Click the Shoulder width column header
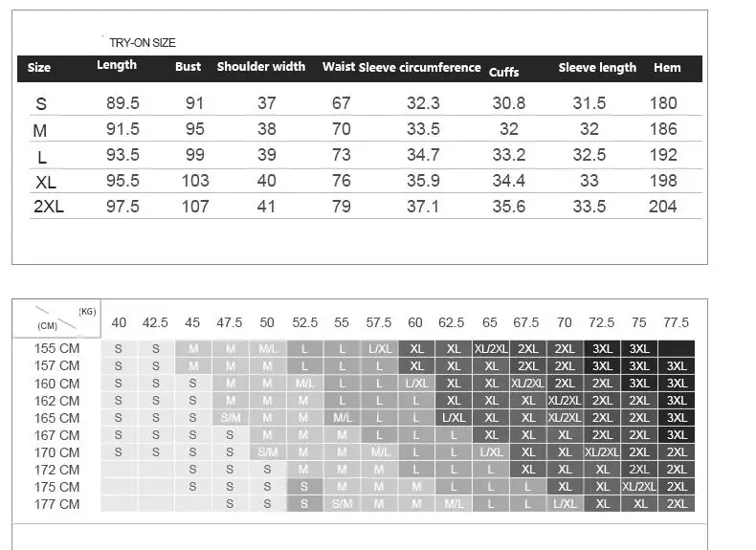The image size is (756, 550). 261,67
